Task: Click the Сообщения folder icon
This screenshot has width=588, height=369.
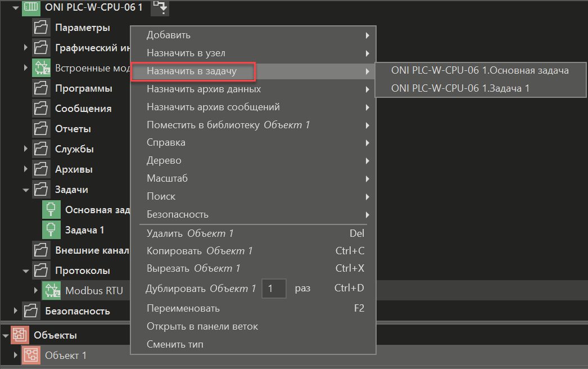Action: (41, 109)
